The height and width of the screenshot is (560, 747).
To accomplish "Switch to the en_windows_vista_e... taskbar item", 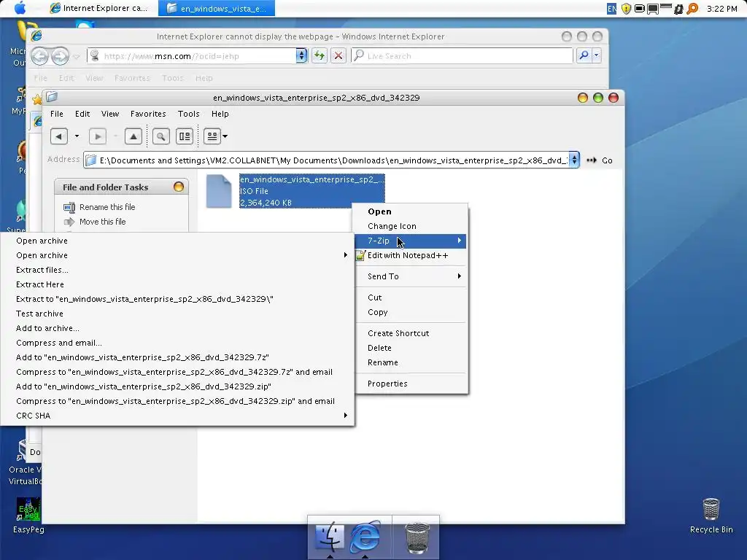I will (217, 8).
